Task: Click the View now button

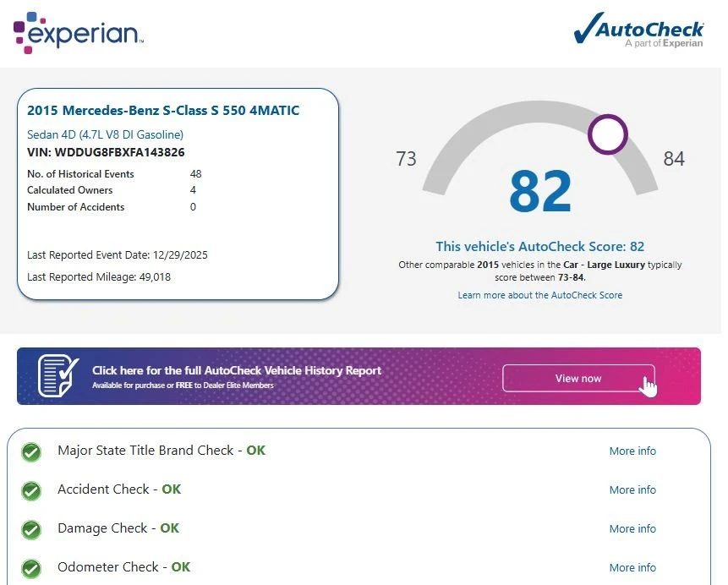Action: (x=578, y=379)
